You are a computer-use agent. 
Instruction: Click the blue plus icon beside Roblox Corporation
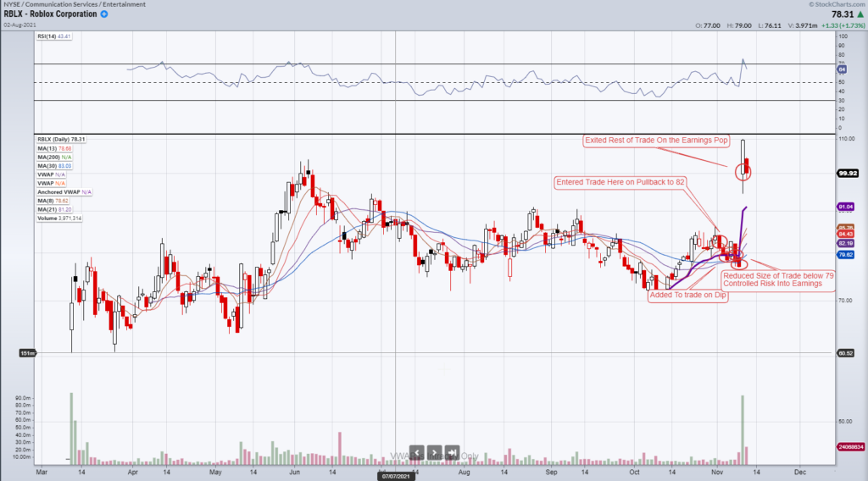coord(104,14)
